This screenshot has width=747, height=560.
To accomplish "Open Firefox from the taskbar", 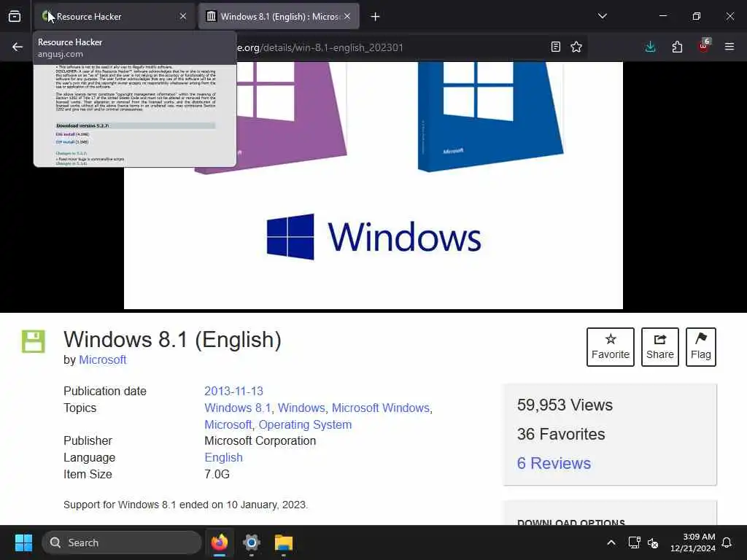I will coord(220,542).
